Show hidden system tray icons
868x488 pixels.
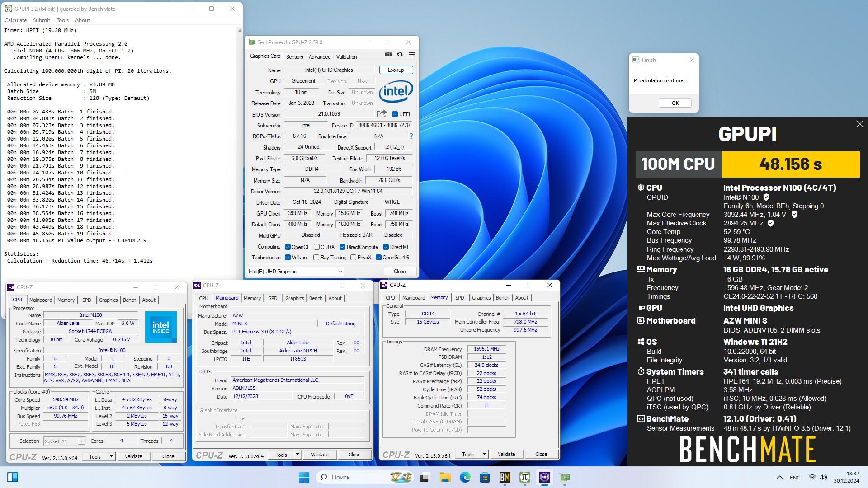coord(779,477)
